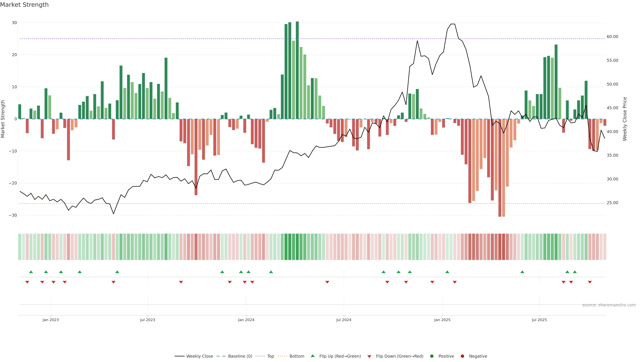Viewport: 644px width, 362px height.
Task: Click the first green flip-up triangle marker
Action: pyautogui.click(x=31, y=272)
